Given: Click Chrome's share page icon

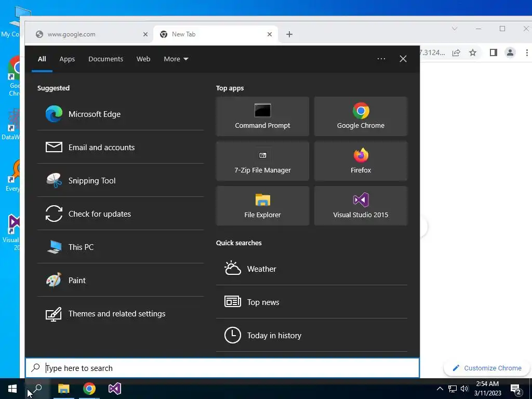Looking at the screenshot, I should click(456, 52).
